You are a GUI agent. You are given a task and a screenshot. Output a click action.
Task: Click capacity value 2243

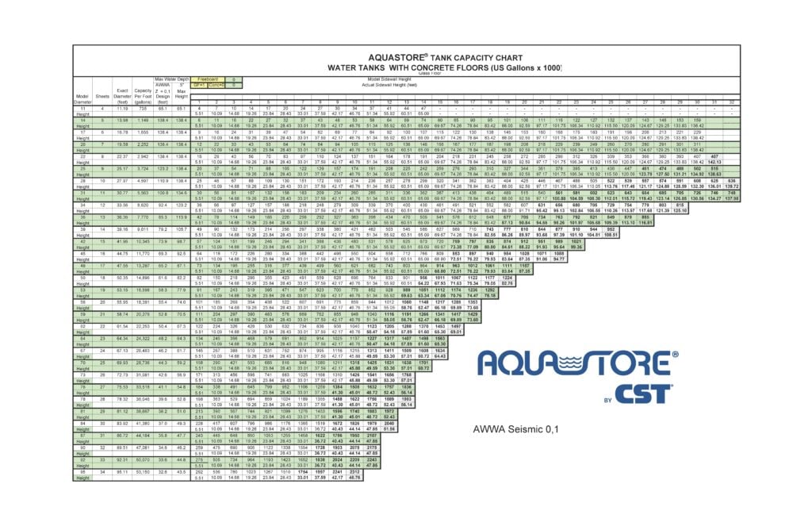click(371, 460)
